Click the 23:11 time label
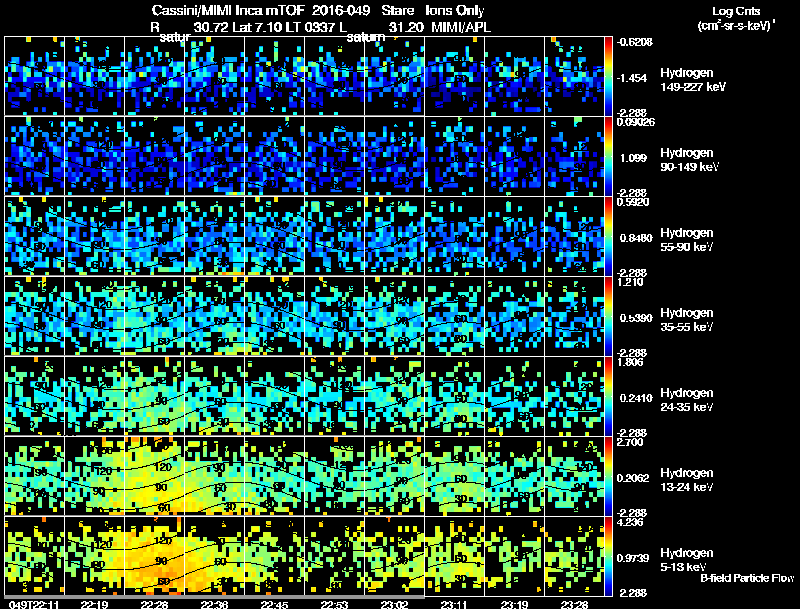Screen dimensions: 800x609 [454, 604]
